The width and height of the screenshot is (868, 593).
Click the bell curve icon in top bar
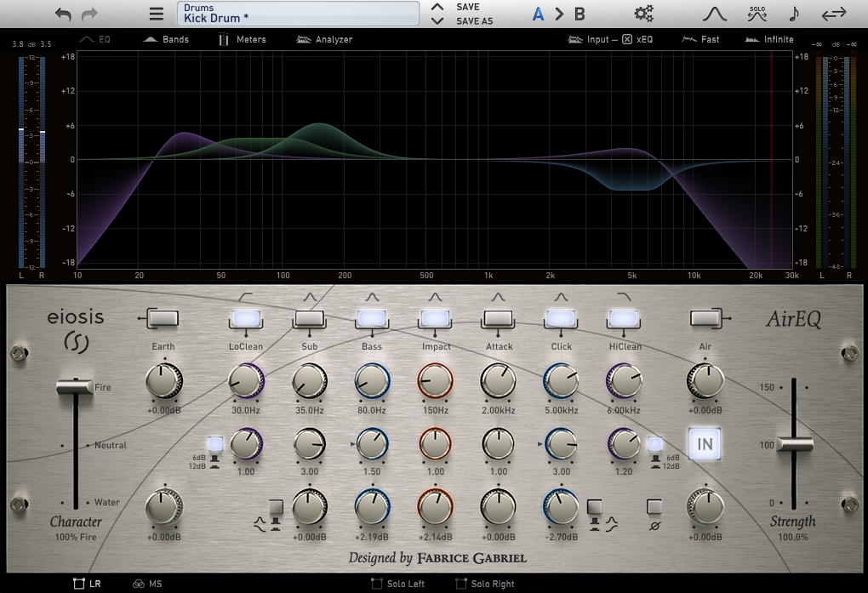pos(713,14)
